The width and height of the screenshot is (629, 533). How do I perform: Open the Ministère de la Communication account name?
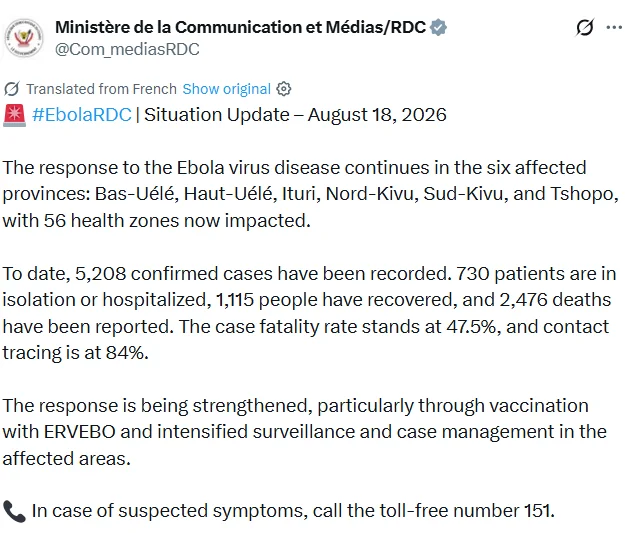(x=240, y=27)
